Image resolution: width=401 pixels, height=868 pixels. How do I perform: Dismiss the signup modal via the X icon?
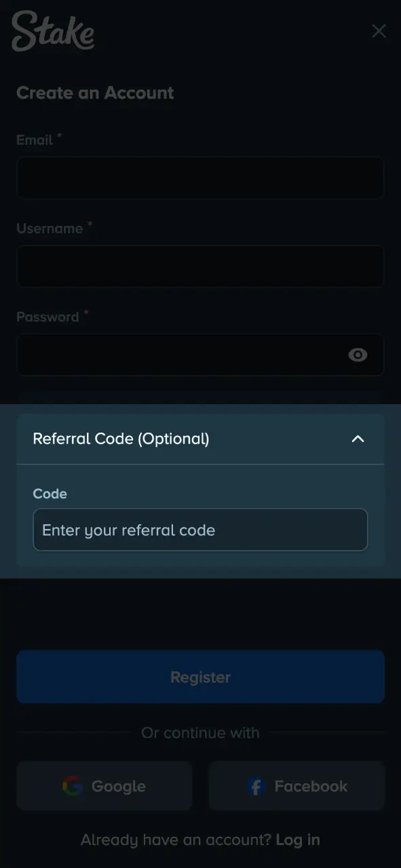379,31
